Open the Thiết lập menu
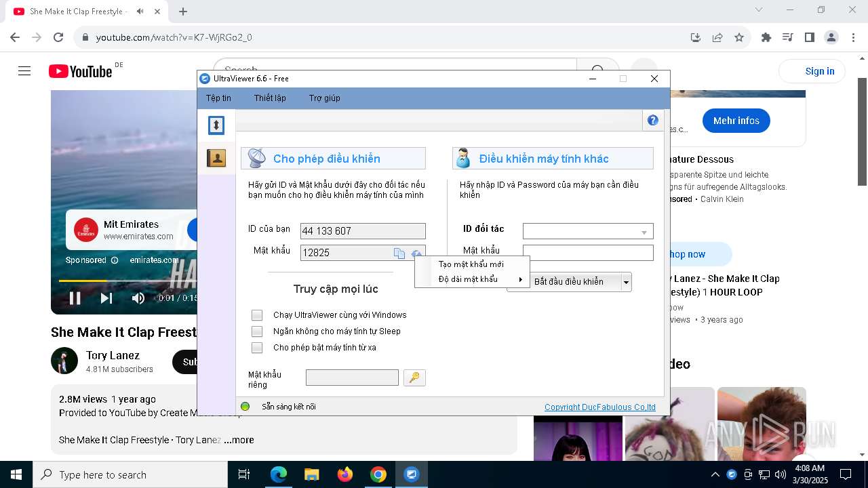Image resolution: width=868 pixels, height=488 pixels. coord(270,98)
